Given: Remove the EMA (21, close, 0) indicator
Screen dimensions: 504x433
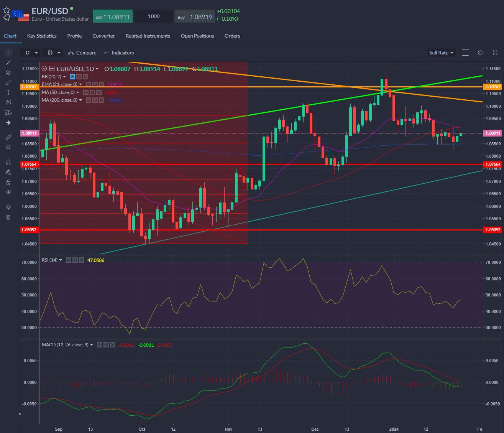Looking at the screenshot, I should coord(102,84).
